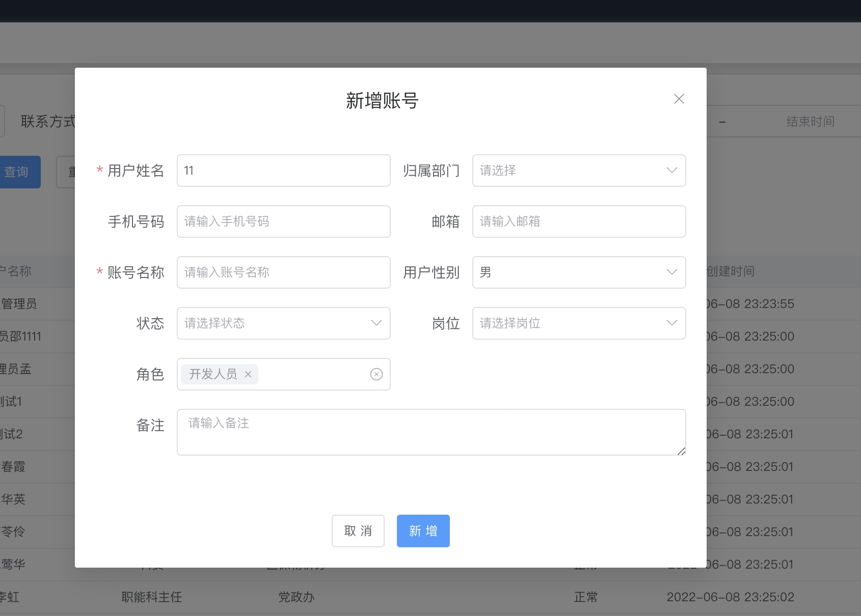This screenshot has width=861, height=616.
Task: Click the 备注 textarea
Action: 431,432
